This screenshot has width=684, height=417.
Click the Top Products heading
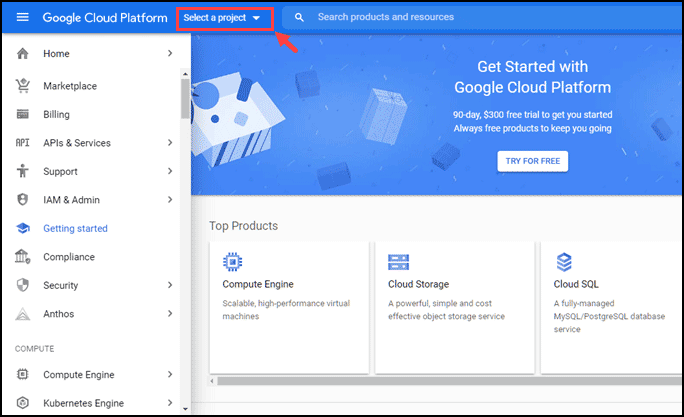pyautogui.click(x=243, y=226)
